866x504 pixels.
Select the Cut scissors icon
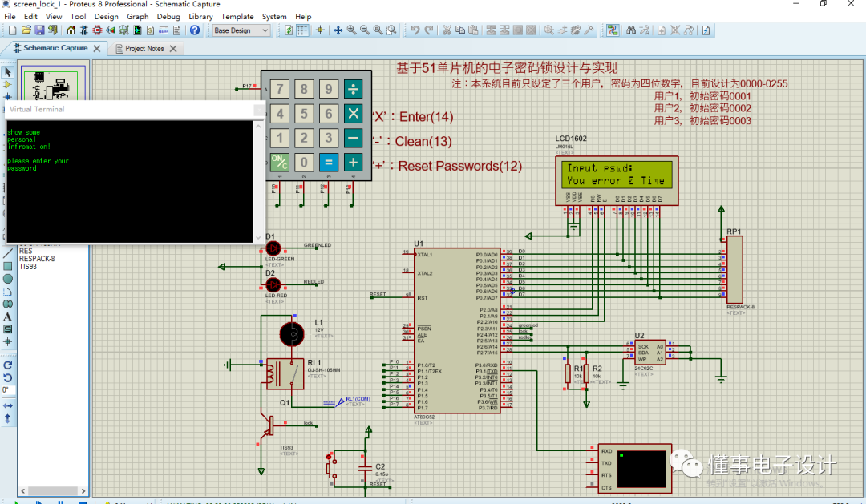[x=447, y=30]
